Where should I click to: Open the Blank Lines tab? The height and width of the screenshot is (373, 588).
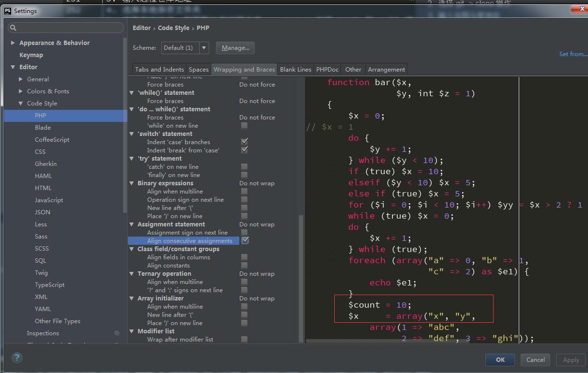295,69
